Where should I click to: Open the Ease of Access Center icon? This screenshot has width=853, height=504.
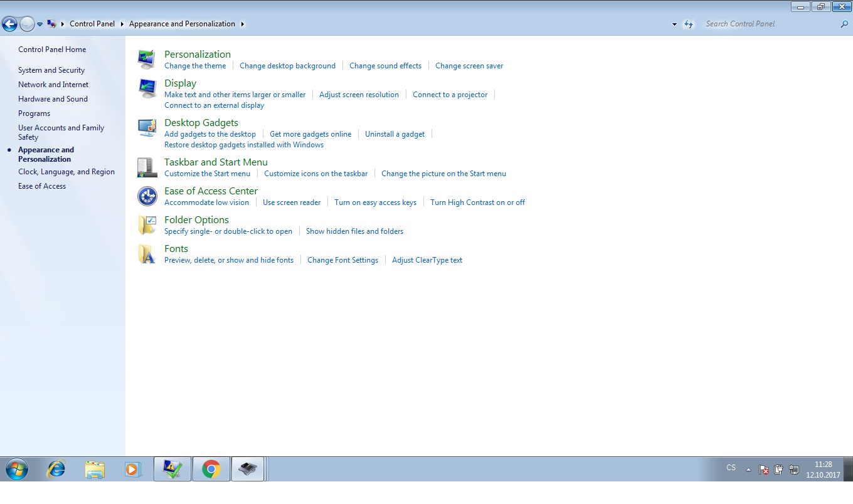(147, 196)
